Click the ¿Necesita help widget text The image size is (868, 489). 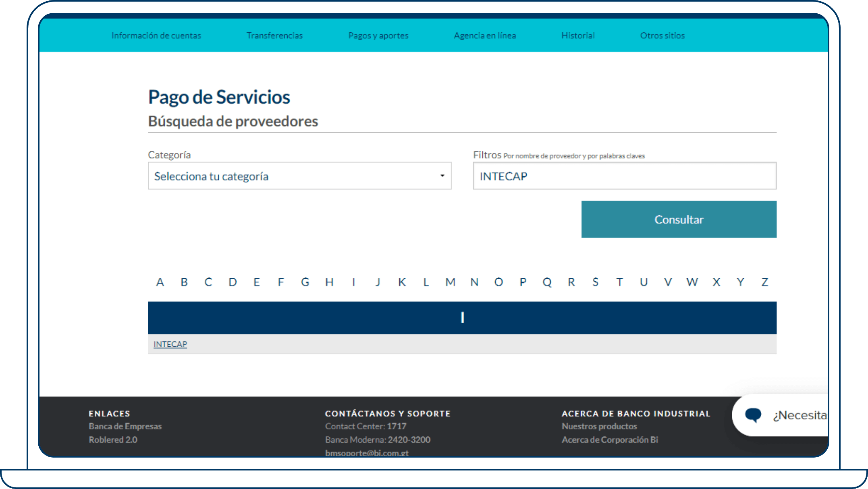click(799, 415)
